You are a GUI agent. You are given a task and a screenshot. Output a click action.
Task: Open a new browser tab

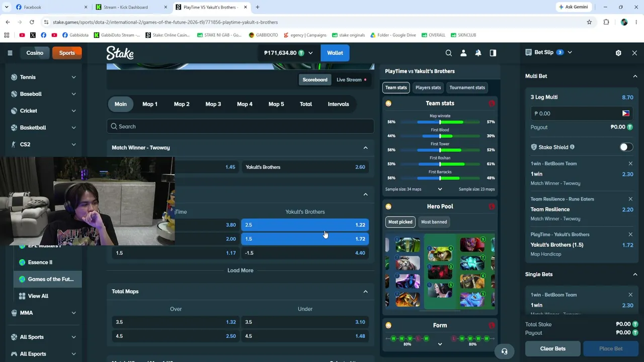(257, 7)
